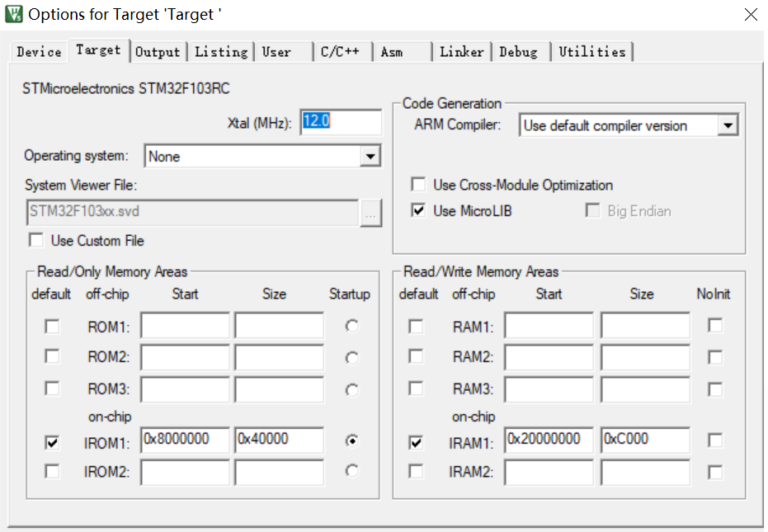
Task: Click the IROM2 Start field
Action: pos(185,473)
